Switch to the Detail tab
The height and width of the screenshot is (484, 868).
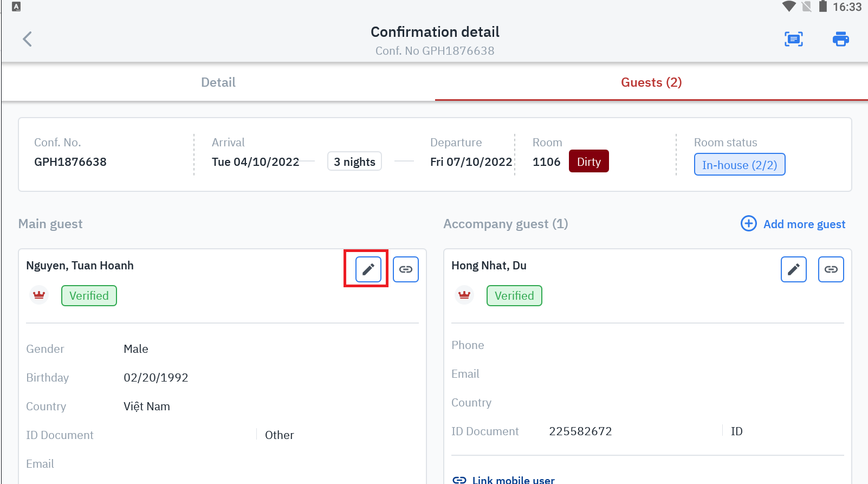tap(218, 82)
